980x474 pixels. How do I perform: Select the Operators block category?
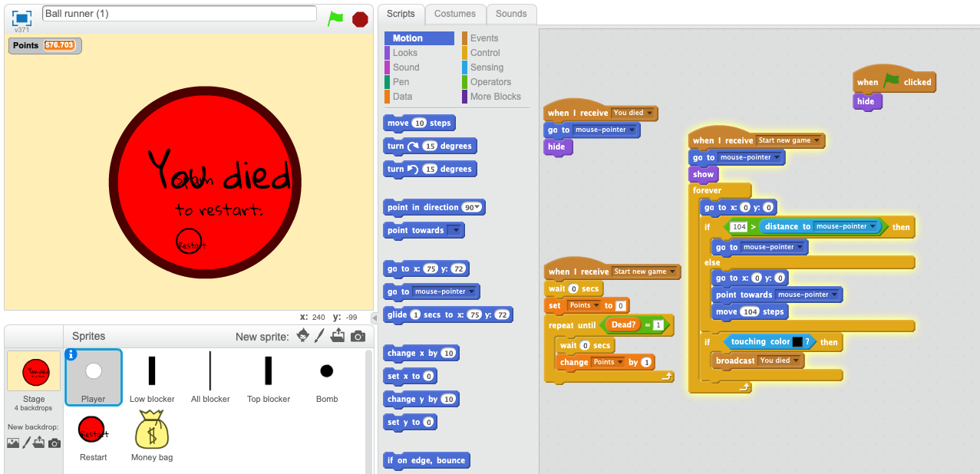pyautogui.click(x=490, y=82)
